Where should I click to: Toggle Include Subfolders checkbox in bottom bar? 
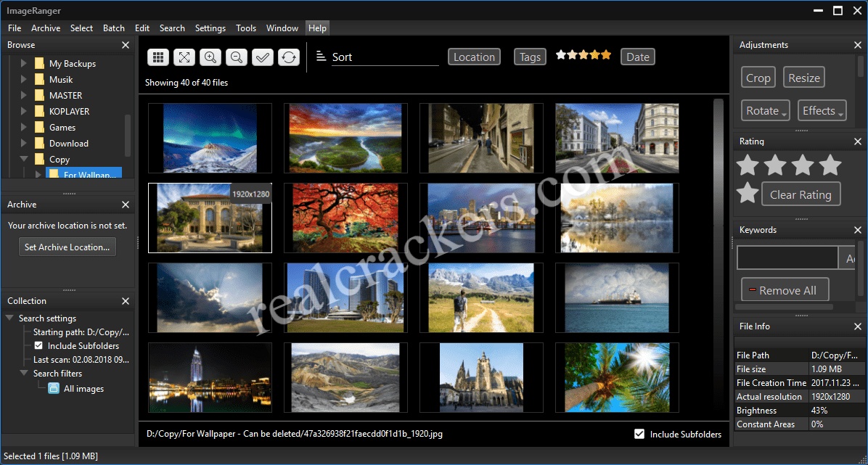pos(639,434)
